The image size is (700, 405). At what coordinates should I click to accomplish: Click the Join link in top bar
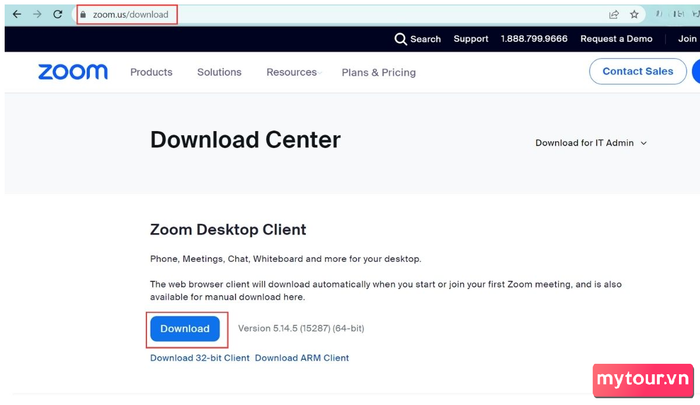pyautogui.click(x=687, y=39)
